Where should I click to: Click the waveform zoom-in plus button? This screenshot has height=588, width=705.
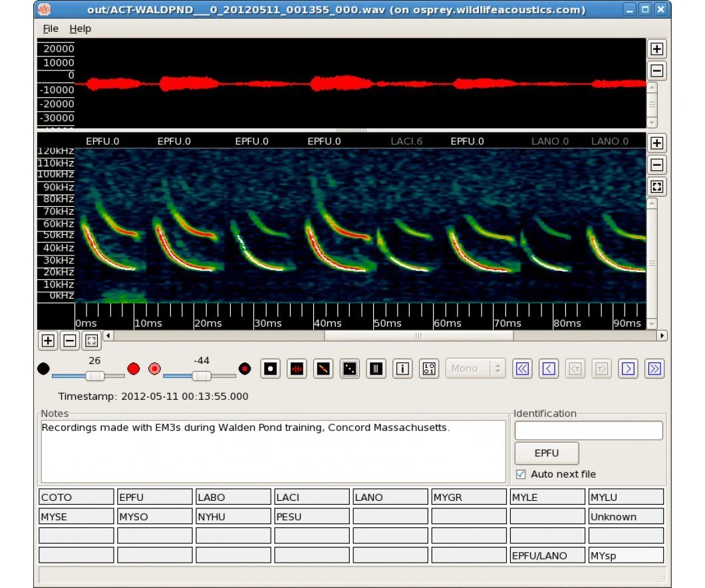(x=656, y=49)
